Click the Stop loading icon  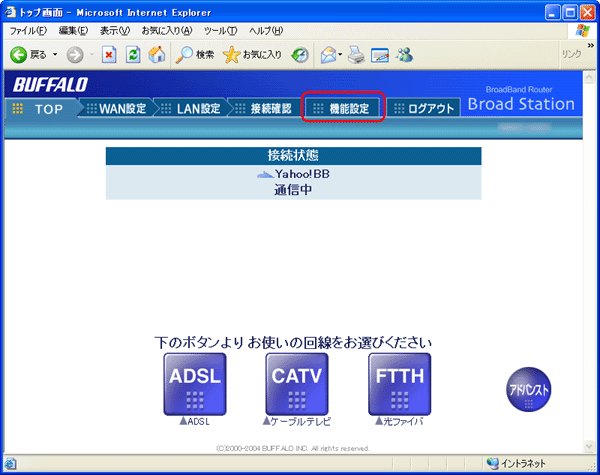pos(109,55)
